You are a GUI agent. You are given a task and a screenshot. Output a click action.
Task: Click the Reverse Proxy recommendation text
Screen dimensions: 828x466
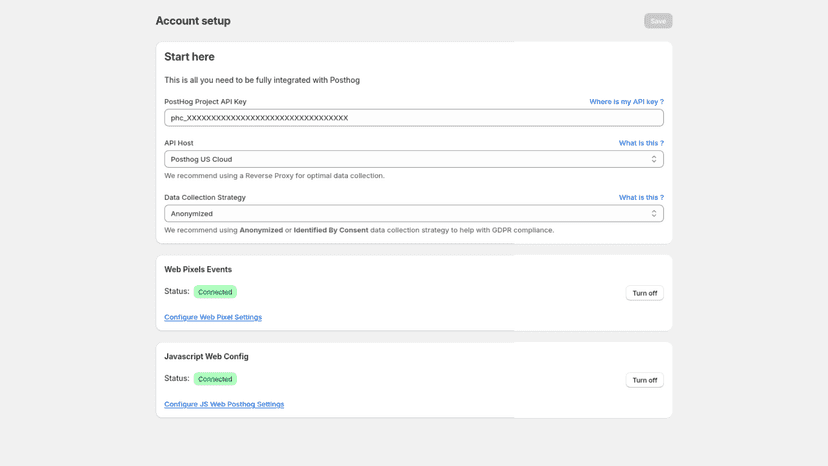tap(274, 175)
